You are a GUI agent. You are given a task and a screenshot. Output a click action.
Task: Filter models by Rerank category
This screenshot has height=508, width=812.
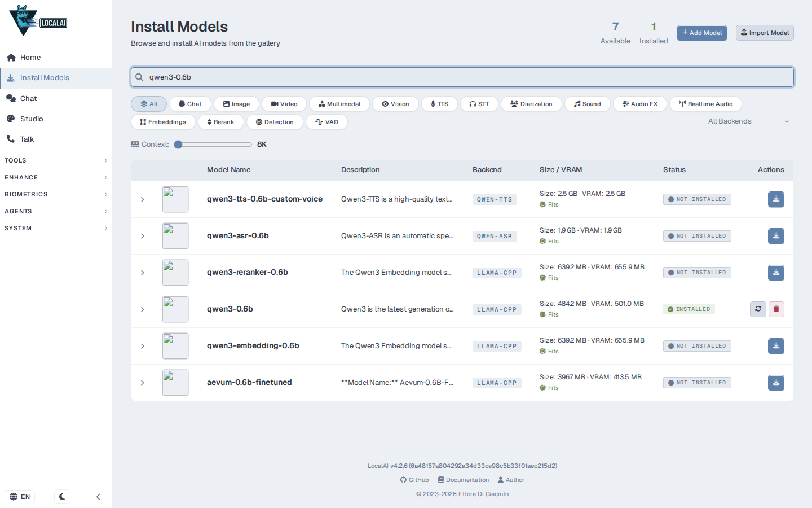pyautogui.click(x=220, y=122)
